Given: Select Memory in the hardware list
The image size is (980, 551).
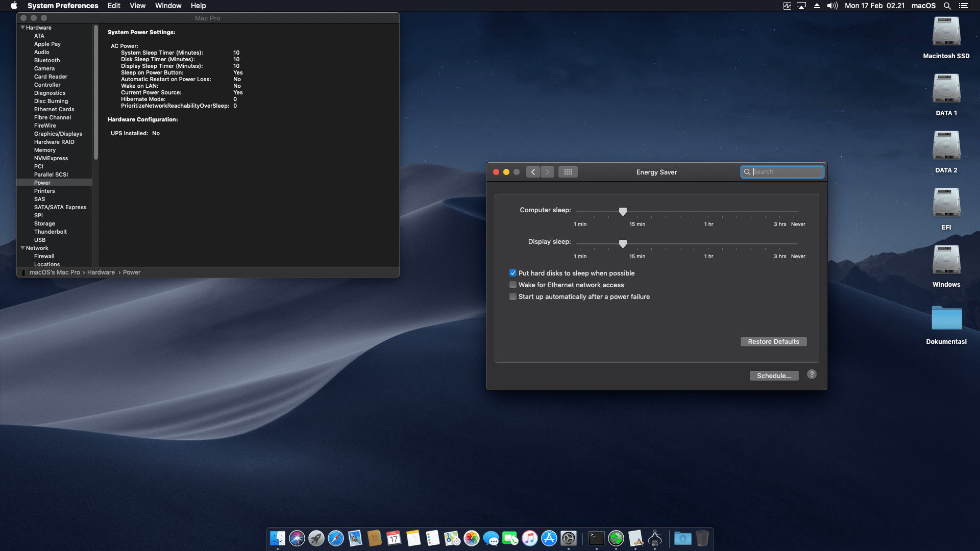Looking at the screenshot, I should pyautogui.click(x=45, y=150).
